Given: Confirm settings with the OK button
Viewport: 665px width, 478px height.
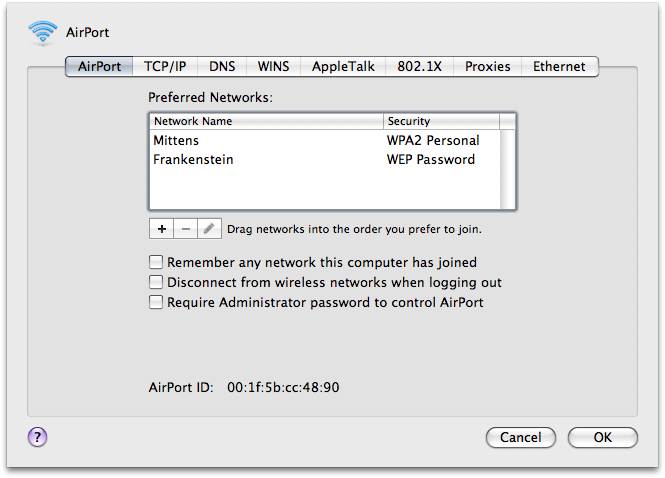Looking at the screenshot, I should coord(603,437).
